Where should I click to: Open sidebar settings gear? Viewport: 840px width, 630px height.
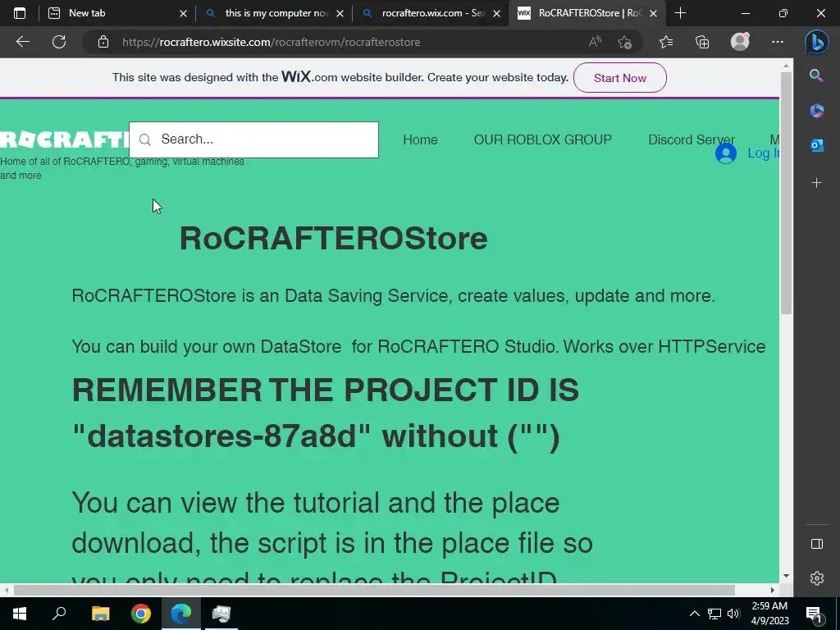coord(816,578)
